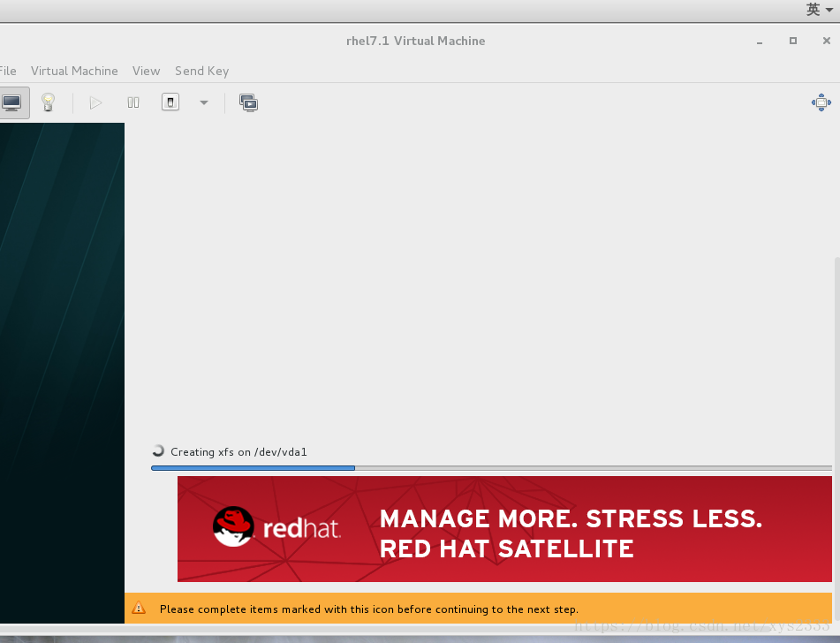Image resolution: width=840 pixels, height=643 pixels.
Task: Click the console vertical scrollbar
Action: pos(836,439)
